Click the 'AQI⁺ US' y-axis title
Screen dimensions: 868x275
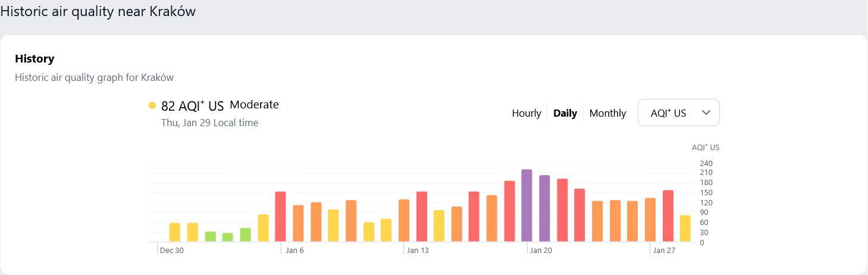pyautogui.click(x=706, y=148)
